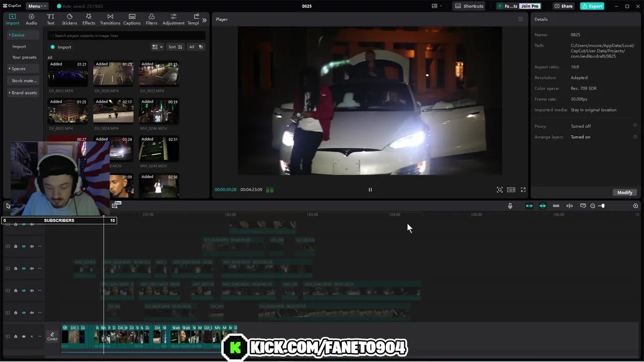Open the Stickers panel
The width and height of the screenshot is (644, 362).
(x=69, y=19)
